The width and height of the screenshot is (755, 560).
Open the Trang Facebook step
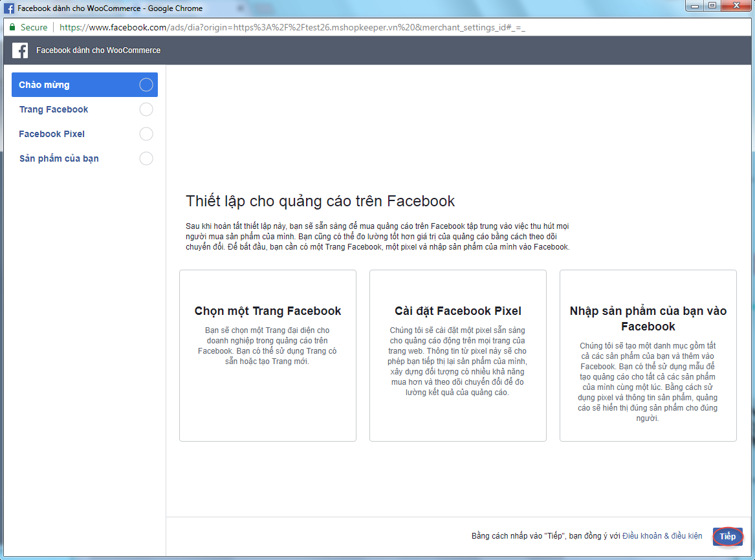coord(85,109)
